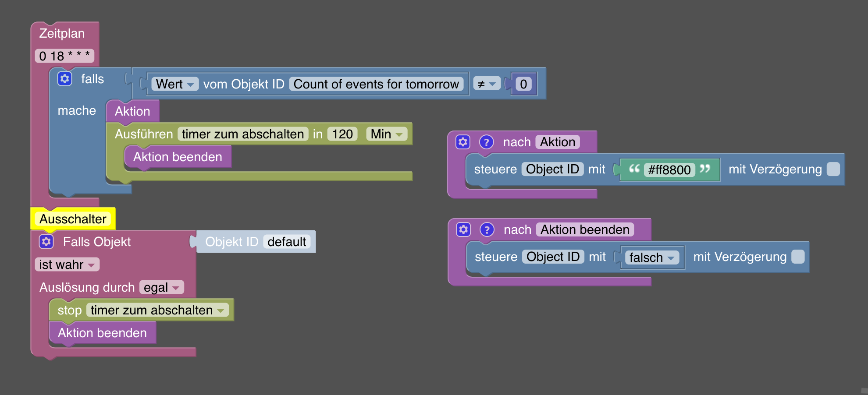Open the 'ist wahr' condition dropdown
This screenshot has width=868, height=395.
point(67,265)
